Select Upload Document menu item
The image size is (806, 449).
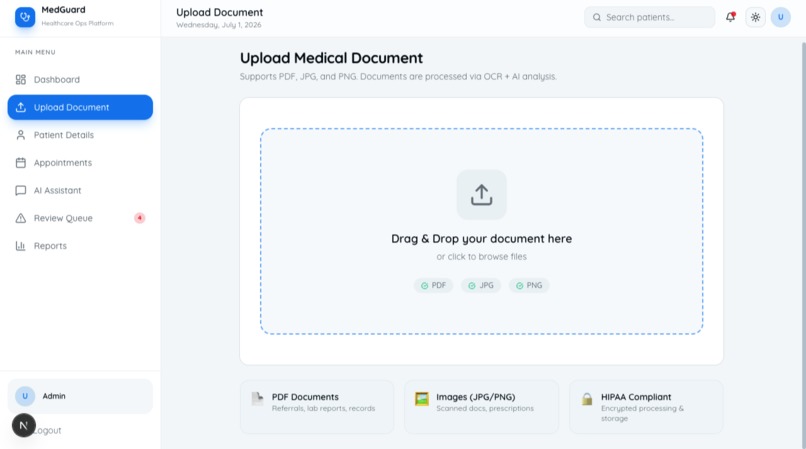point(80,107)
